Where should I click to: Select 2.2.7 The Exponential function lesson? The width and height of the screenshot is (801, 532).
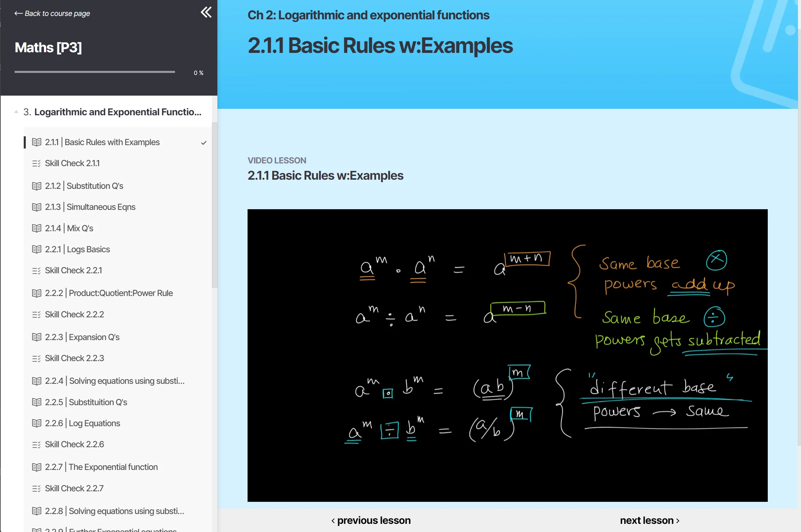[x=113, y=467]
